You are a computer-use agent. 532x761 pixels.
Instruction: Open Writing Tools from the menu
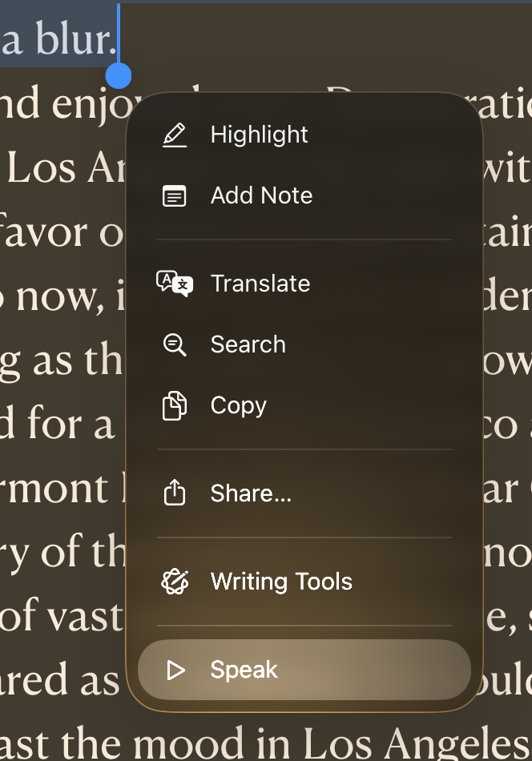point(281,582)
